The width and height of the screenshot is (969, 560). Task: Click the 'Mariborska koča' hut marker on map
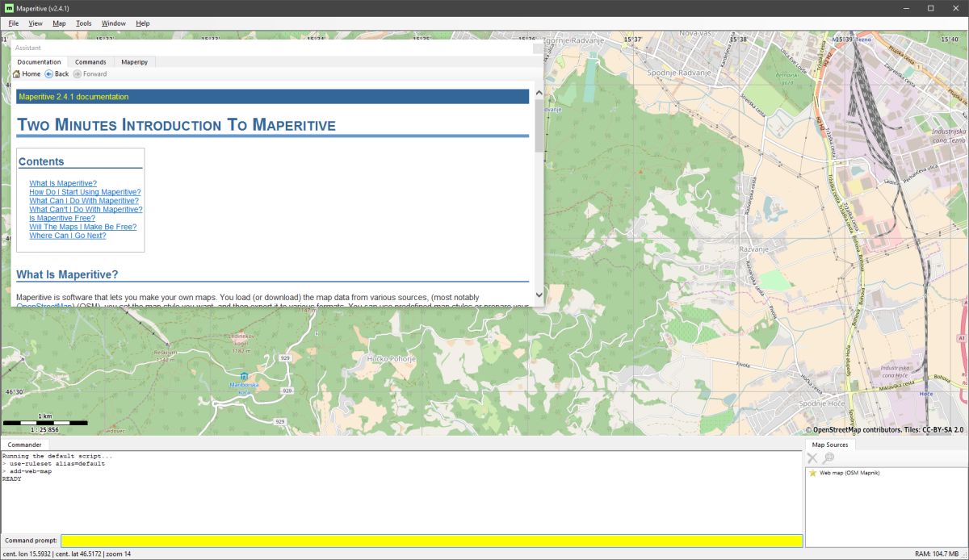(x=244, y=378)
